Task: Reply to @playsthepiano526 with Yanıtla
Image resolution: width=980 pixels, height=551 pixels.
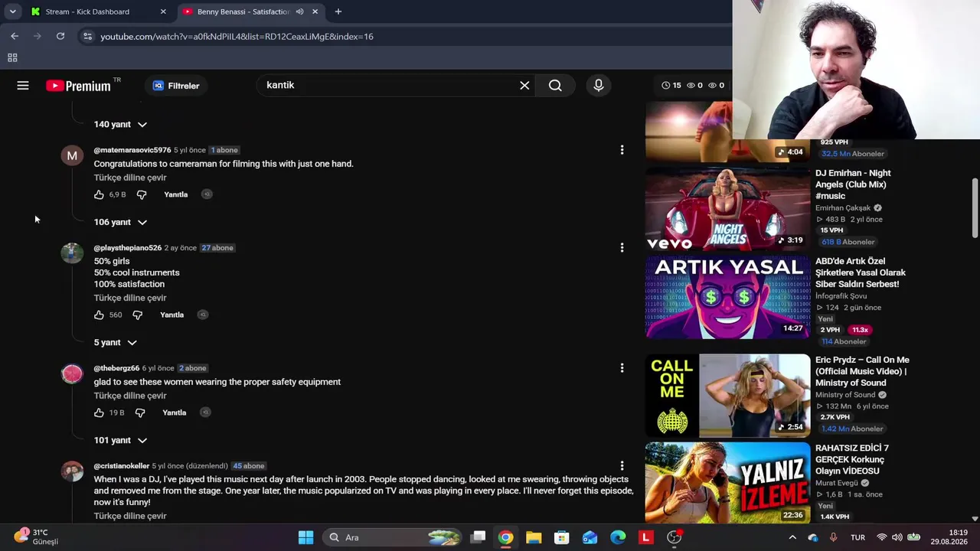Action: (171, 315)
